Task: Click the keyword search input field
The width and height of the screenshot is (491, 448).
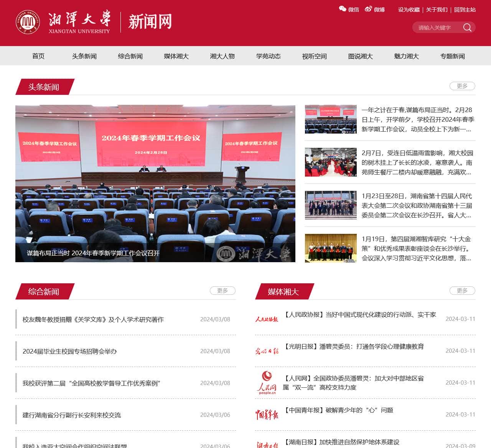Action: [x=437, y=27]
